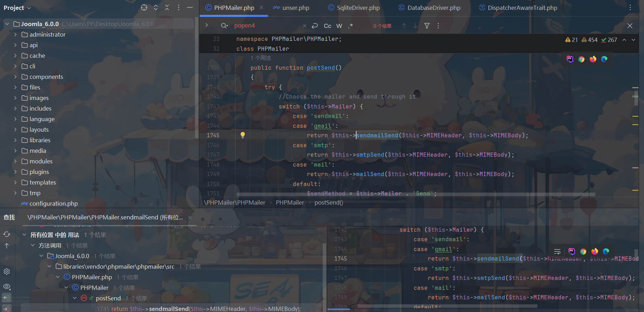Viewport: 644px width, 312px height.
Task: Click the search filter funnel icon
Action: coord(427,26)
